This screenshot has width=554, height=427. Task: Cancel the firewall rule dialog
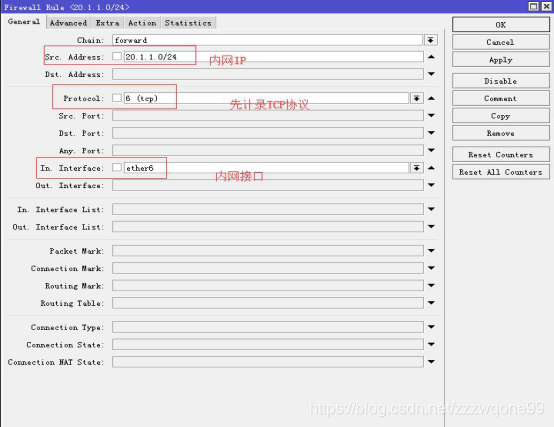point(501,42)
